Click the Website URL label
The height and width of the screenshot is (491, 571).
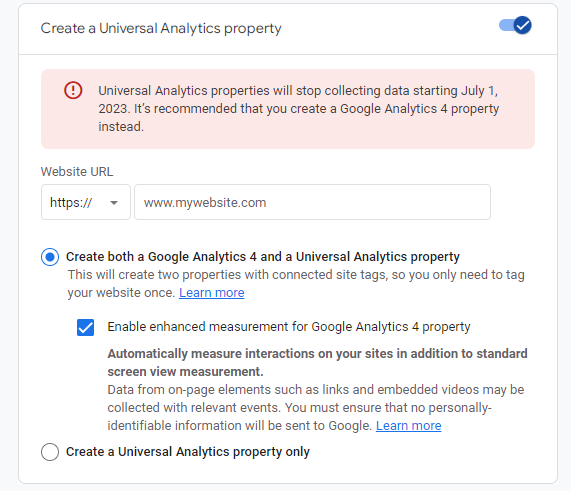pyautogui.click(x=77, y=171)
